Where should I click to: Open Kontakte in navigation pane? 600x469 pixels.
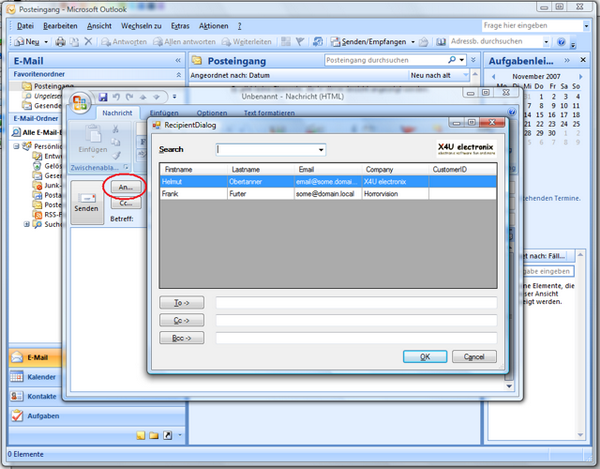(35, 396)
